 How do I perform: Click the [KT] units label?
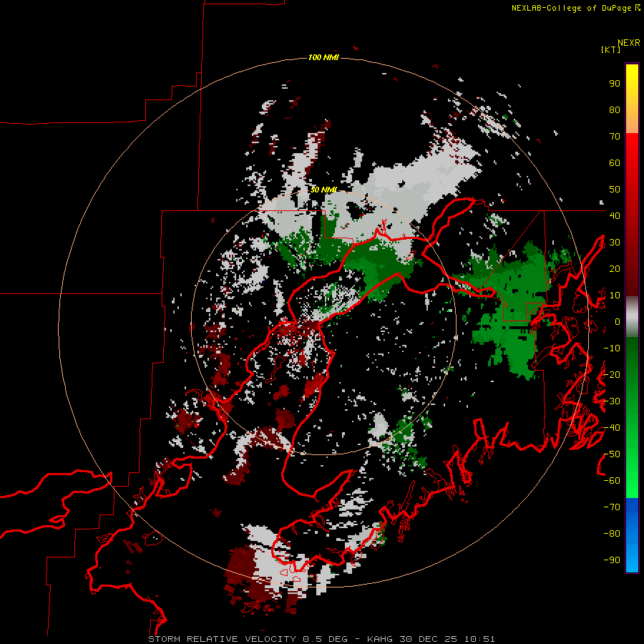coord(610,49)
